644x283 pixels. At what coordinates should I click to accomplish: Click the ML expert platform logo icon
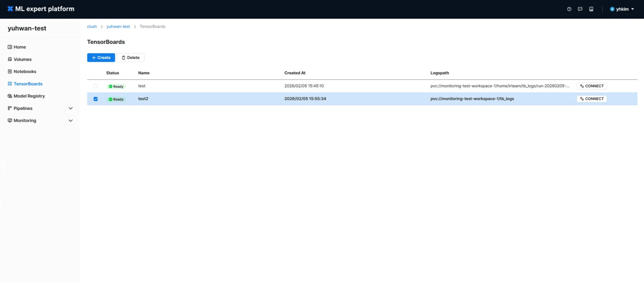coord(10,9)
